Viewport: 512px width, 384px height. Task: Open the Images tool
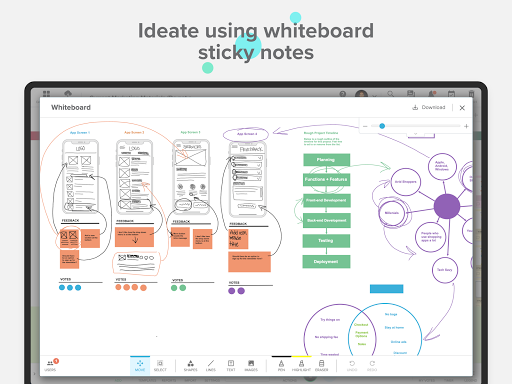251,366
